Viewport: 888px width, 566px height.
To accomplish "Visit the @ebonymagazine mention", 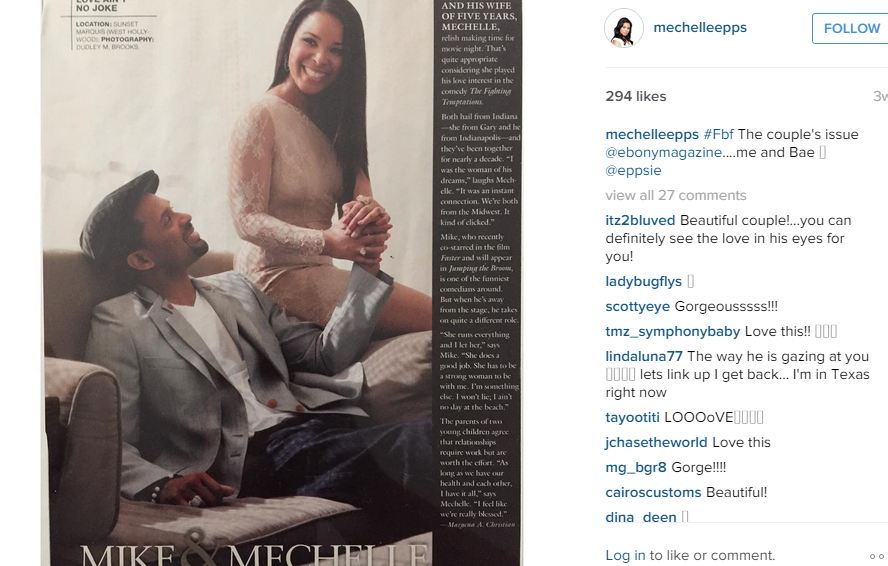I will coord(664,152).
